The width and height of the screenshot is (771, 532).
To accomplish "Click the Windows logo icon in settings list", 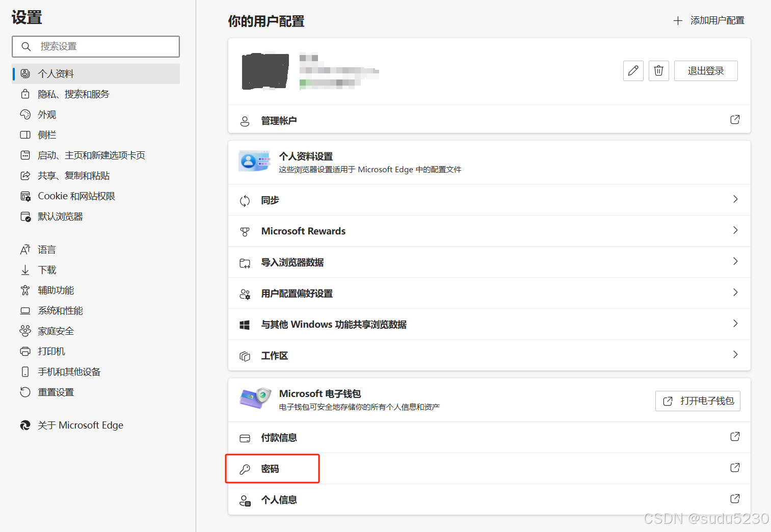I will (x=245, y=325).
